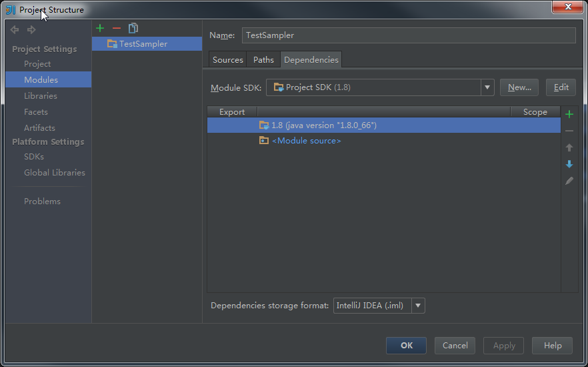Close the Project Structure dialog

[x=568, y=7]
